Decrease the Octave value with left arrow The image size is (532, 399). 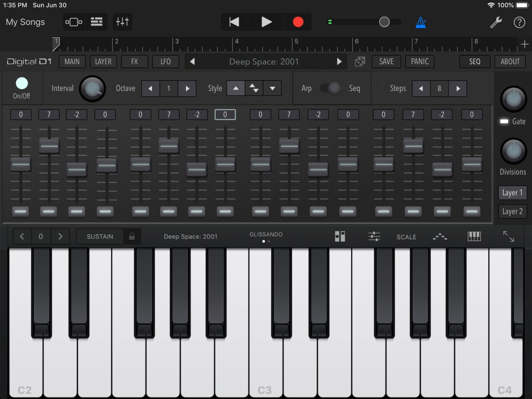(150, 89)
